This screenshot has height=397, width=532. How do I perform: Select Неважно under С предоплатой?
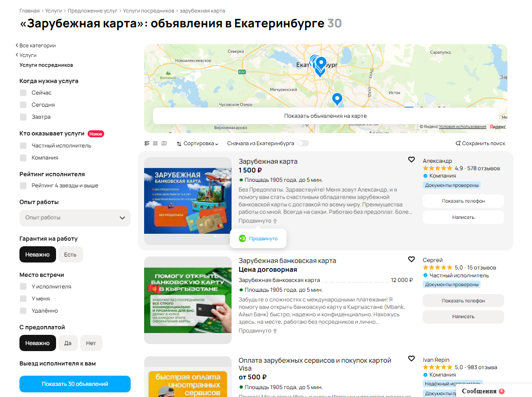coord(38,343)
